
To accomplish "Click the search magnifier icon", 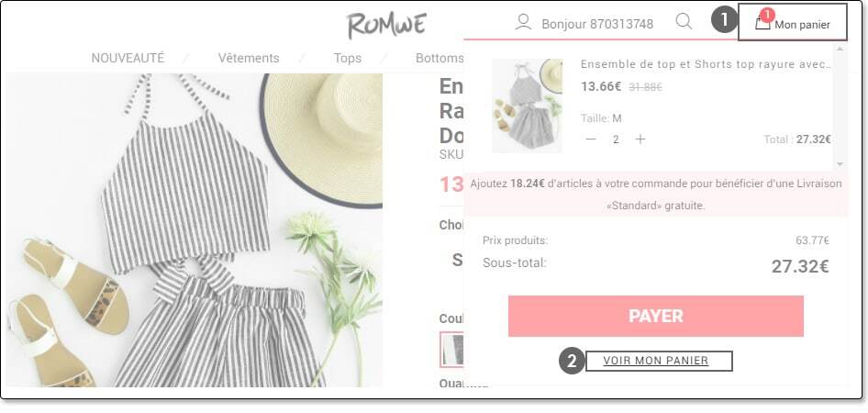I will [x=684, y=22].
